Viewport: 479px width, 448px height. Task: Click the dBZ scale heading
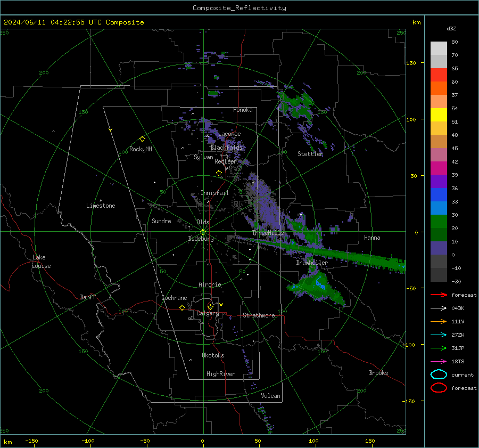451,28
